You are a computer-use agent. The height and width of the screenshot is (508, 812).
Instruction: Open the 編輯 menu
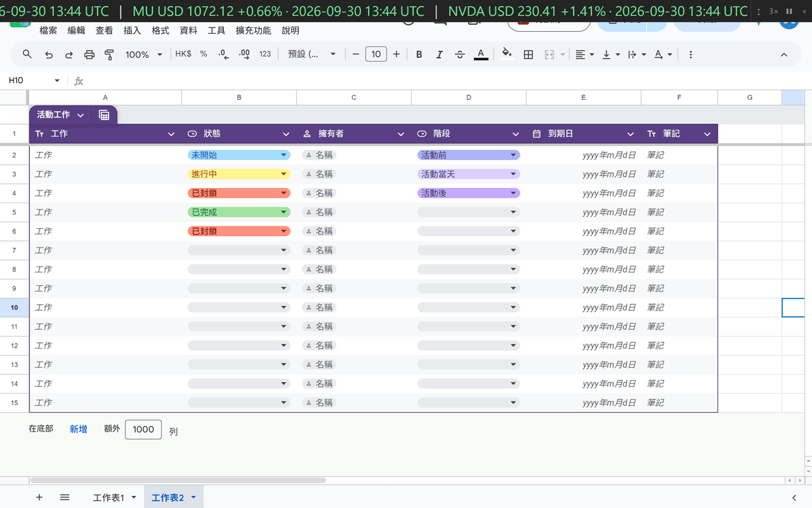pos(76,30)
